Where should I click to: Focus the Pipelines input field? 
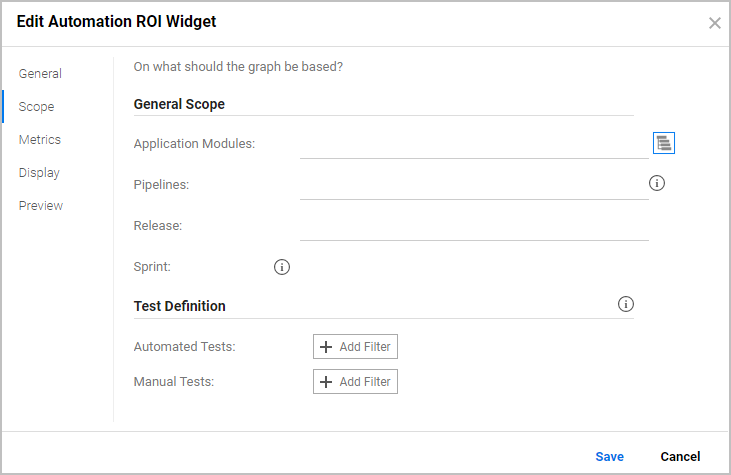tap(473, 185)
